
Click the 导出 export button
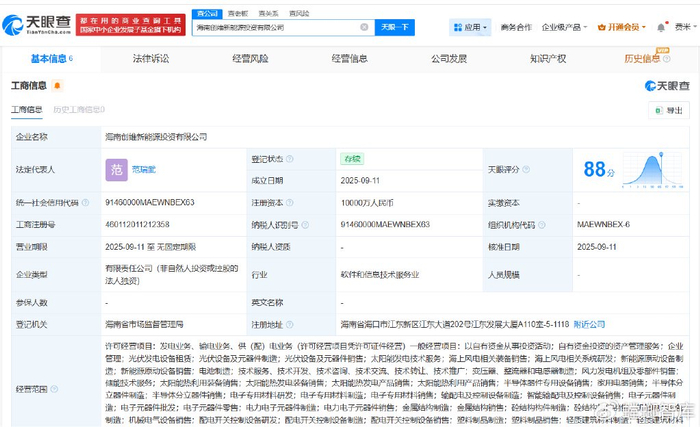(x=669, y=110)
